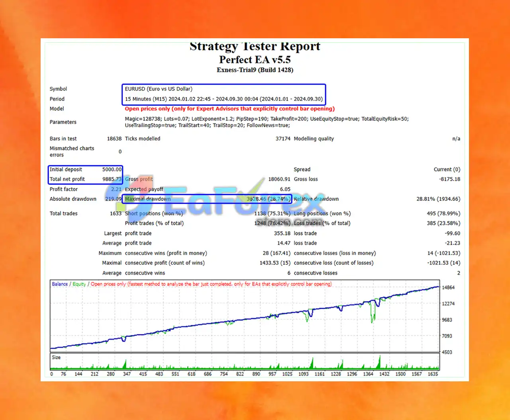510x420 pixels.
Task: Click 'Long positions (won %)' label
Action: pos(322,214)
